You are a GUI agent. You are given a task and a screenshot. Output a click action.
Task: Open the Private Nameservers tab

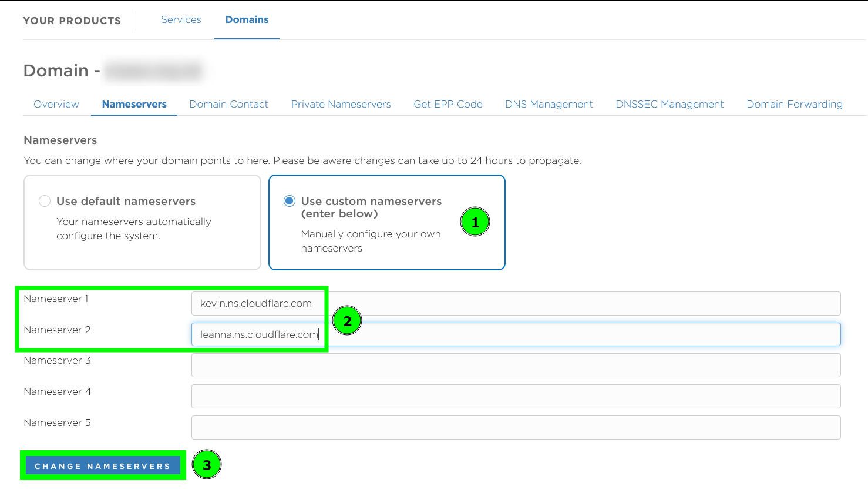(x=341, y=104)
